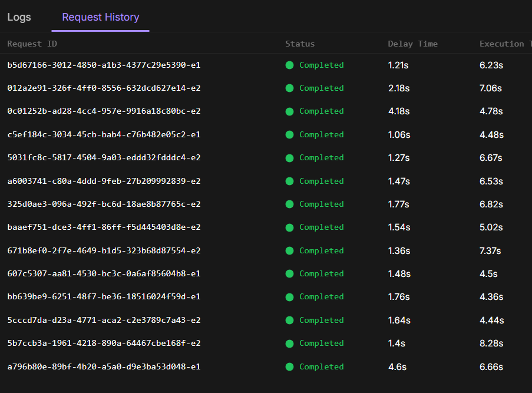This screenshot has width=532, height=393.
Task: Click status indicator for request c5ef184c
Action: point(289,135)
